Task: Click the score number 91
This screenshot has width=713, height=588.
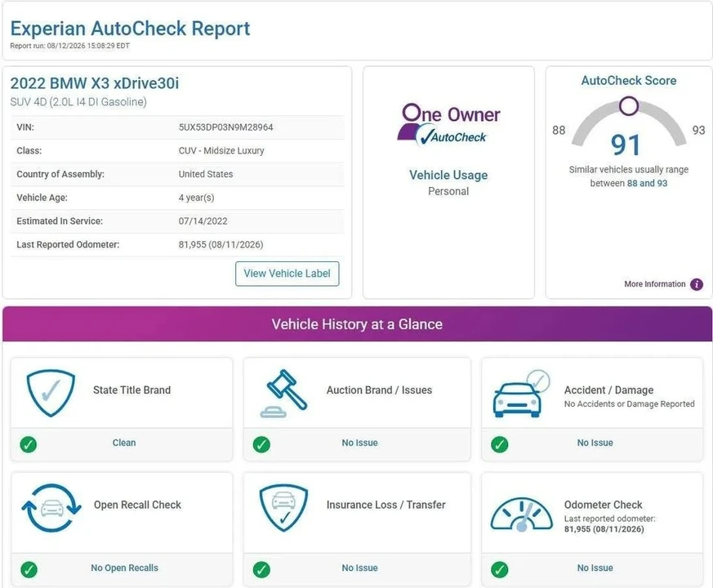Action: tap(626, 145)
